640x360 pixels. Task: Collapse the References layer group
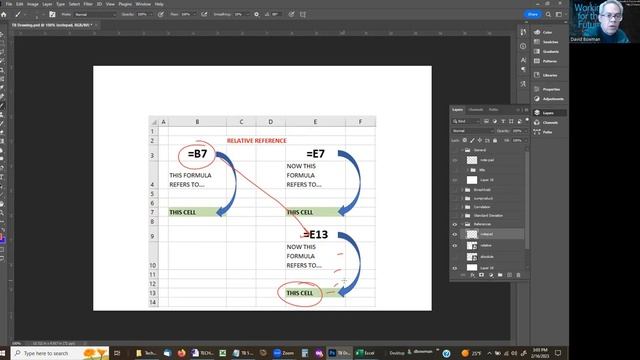pyautogui.click(x=462, y=224)
